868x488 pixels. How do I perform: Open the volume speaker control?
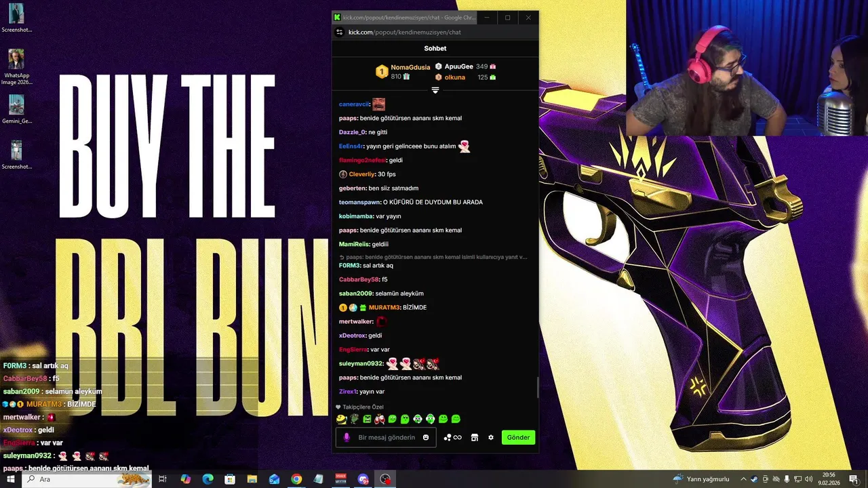pos(808,479)
